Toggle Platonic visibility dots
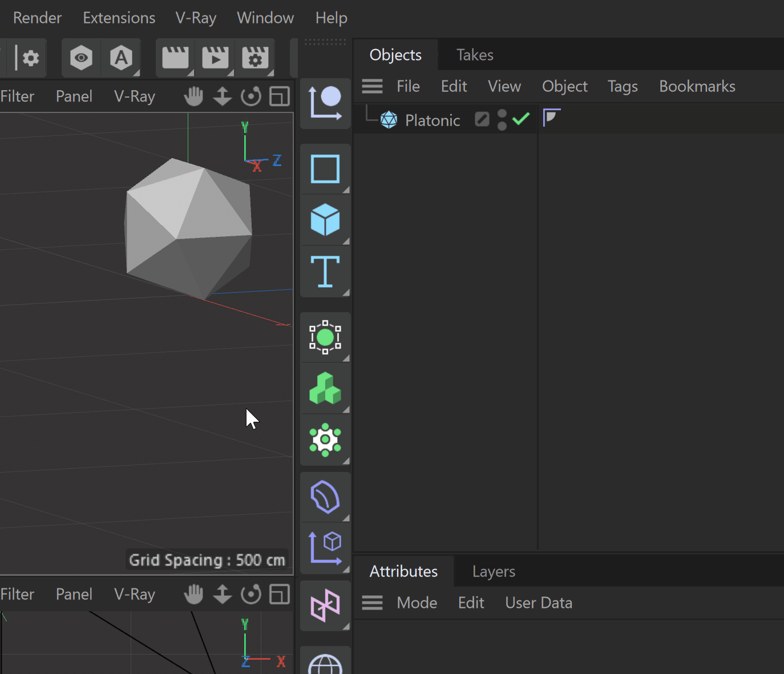Screen dimensions: 784x674 click(x=502, y=120)
